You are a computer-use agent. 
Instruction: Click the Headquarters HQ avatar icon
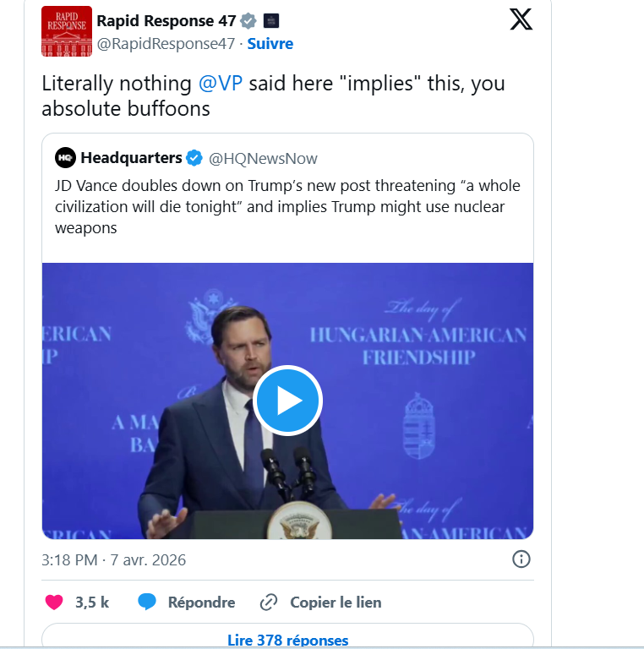(65, 158)
